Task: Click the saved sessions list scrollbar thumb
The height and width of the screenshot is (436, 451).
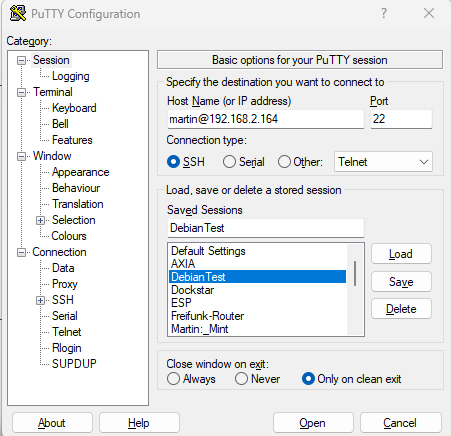Action: tap(355, 273)
